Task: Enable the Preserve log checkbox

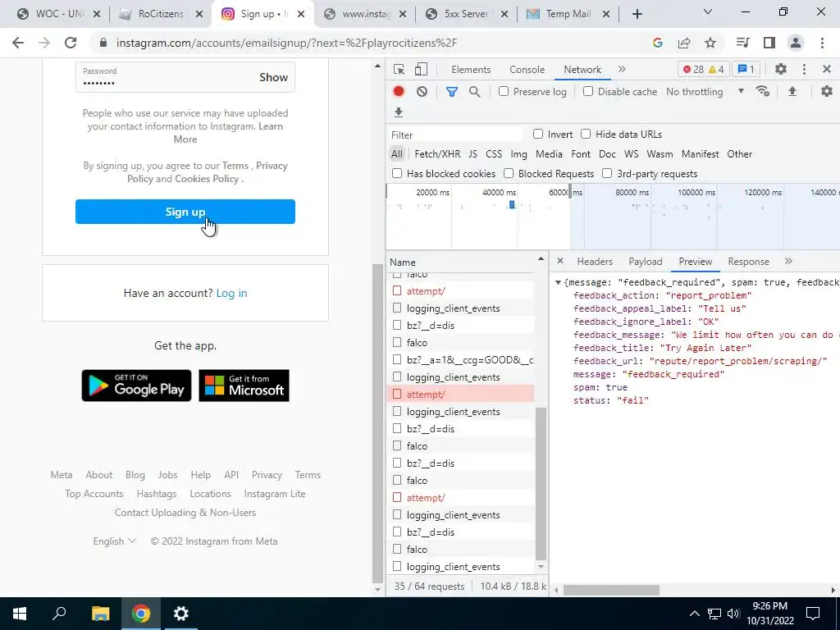Action: pos(504,92)
